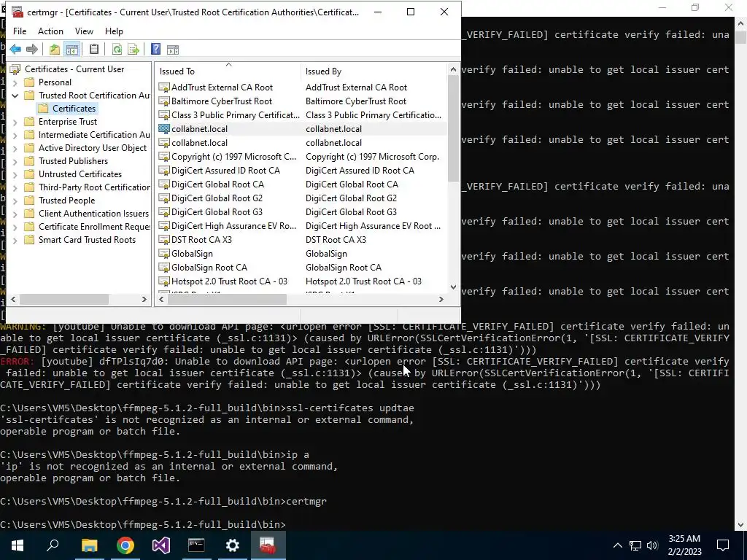The height and width of the screenshot is (560, 747).
Task: Click the blue Help question mark icon
Action: pyautogui.click(x=155, y=49)
